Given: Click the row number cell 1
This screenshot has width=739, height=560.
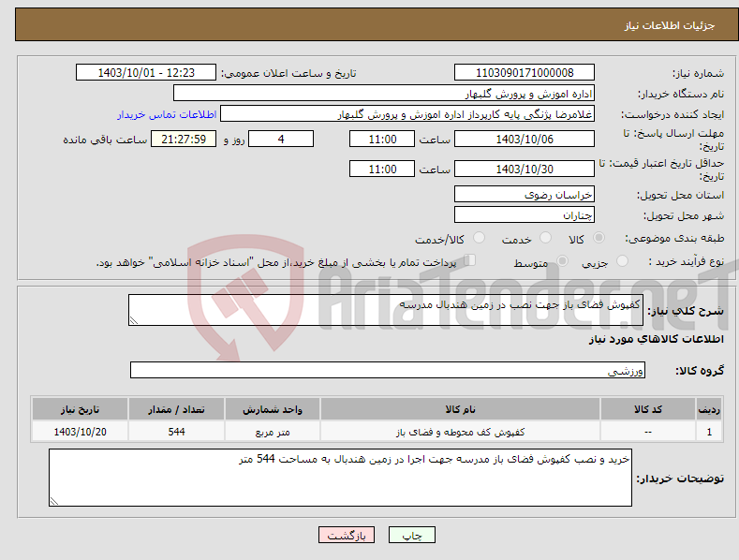Looking at the screenshot, I should click(x=709, y=432).
